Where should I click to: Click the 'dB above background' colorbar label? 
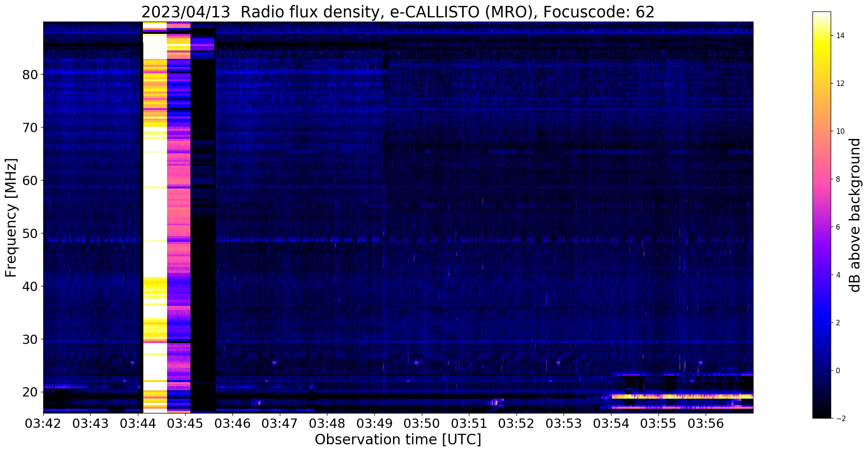pyautogui.click(x=855, y=215)
